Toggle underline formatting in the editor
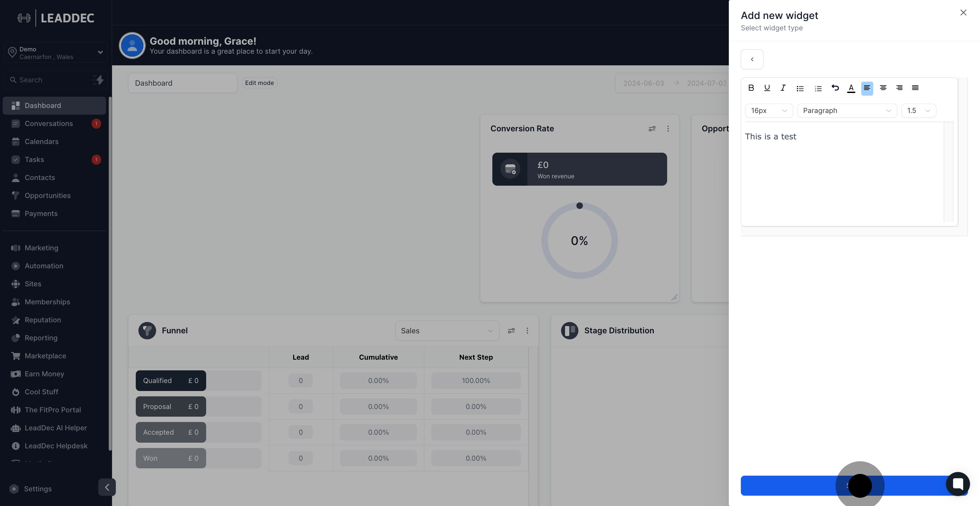Screen dimensions: 980x506 767,88
